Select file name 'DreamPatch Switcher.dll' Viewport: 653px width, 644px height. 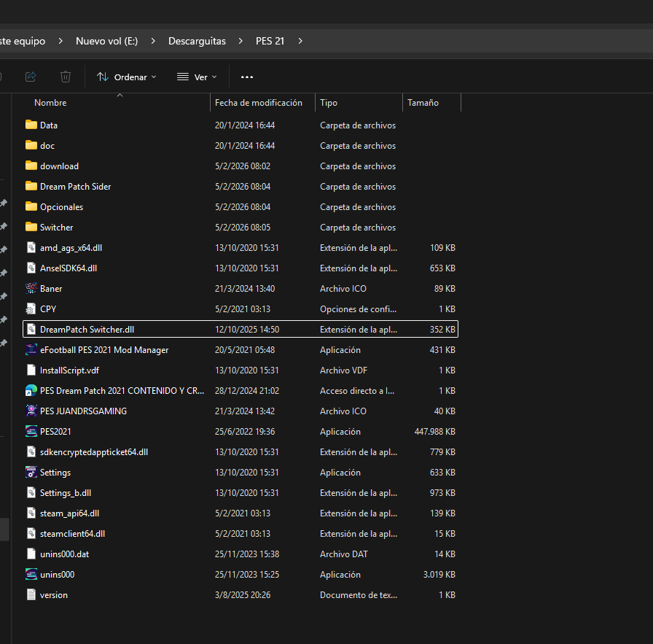tap(87, 330)
